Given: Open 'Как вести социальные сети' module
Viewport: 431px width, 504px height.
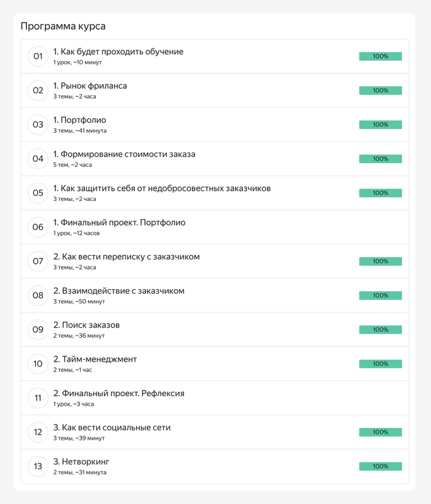Looking at the screenshot, I should (x=112, y=428).
